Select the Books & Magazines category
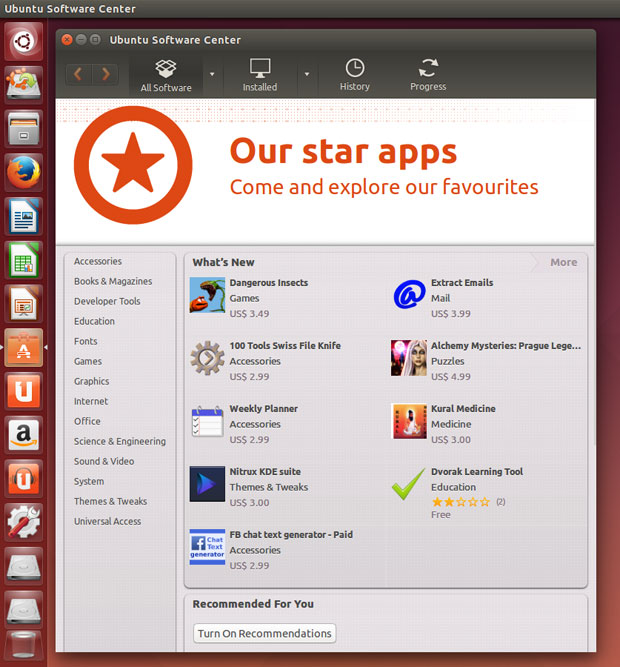The height and width of the screenshot is (667, 620). pos(113,281)
